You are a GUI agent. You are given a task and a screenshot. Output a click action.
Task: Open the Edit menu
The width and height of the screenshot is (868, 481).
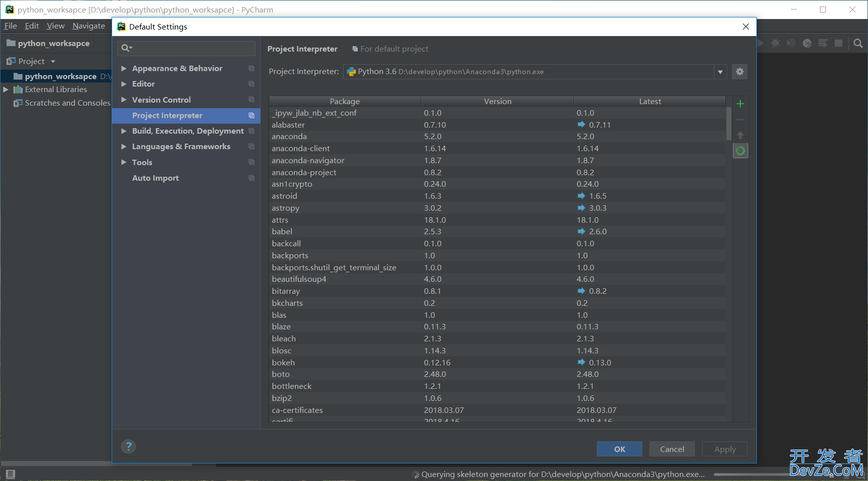[x=32, y=26]
